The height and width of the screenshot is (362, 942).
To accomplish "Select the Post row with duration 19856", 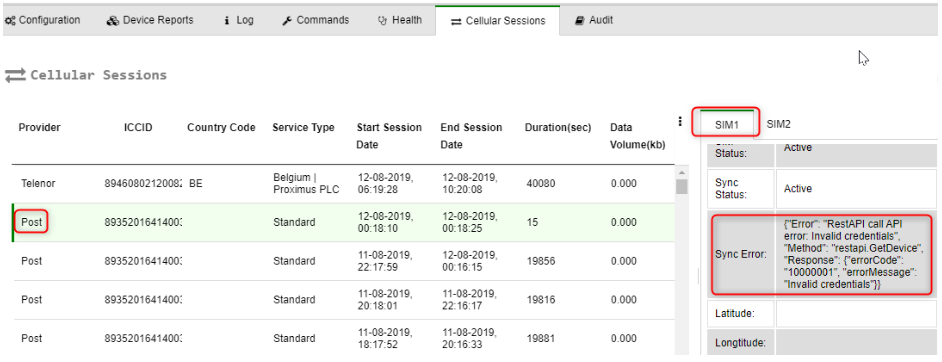I will click(x=342, y=261).
